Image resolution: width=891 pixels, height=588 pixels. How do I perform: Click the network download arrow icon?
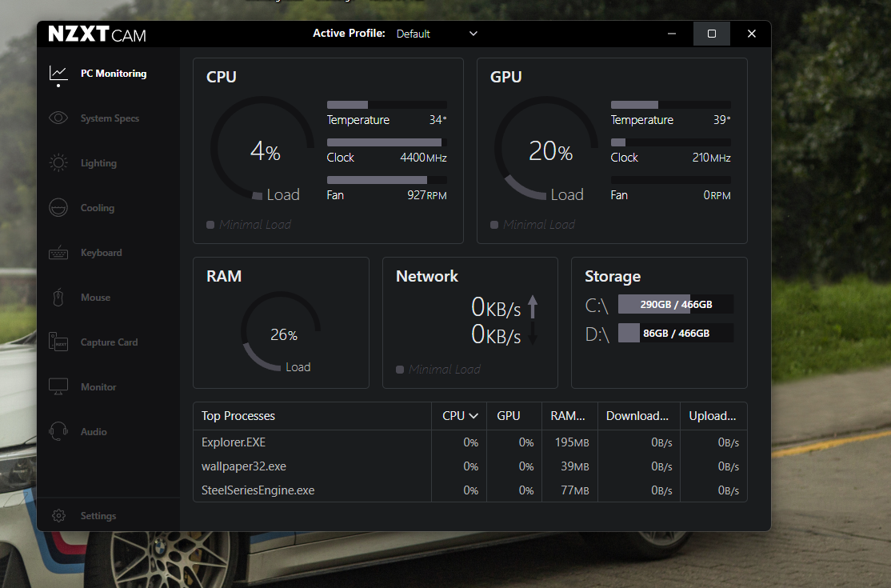tap(533, 333)
